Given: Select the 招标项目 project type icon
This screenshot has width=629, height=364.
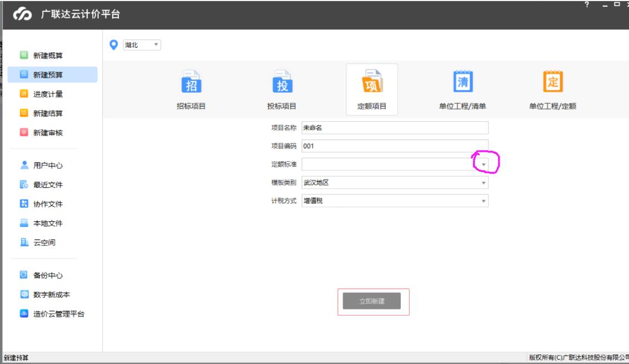Looking at the screenshot, I should pos(191,82).
